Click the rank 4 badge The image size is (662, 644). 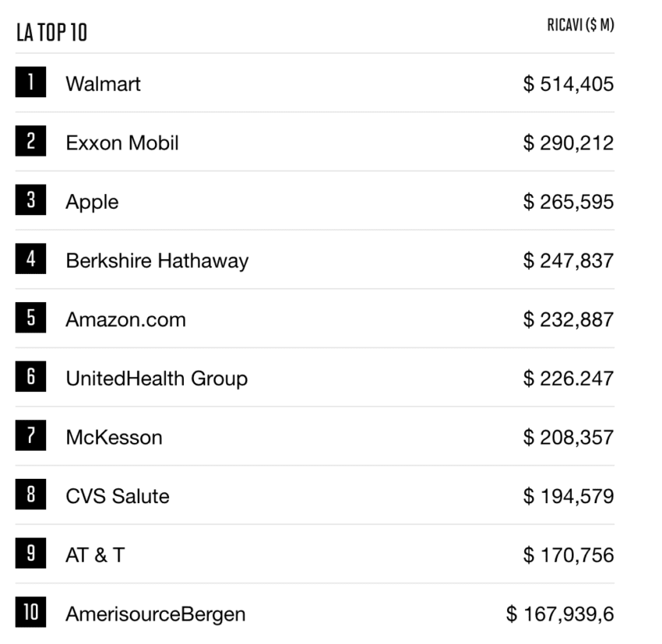click(x=31, y=259)
